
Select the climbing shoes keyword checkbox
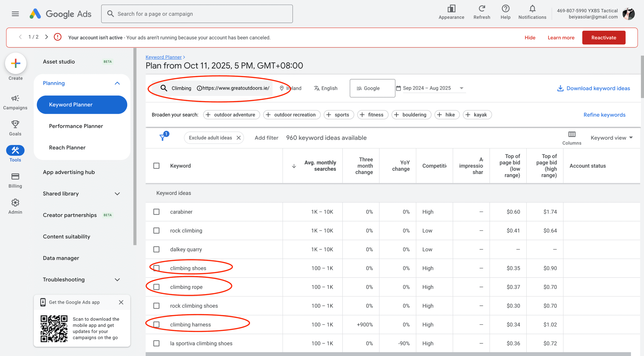tap(156, 268)
